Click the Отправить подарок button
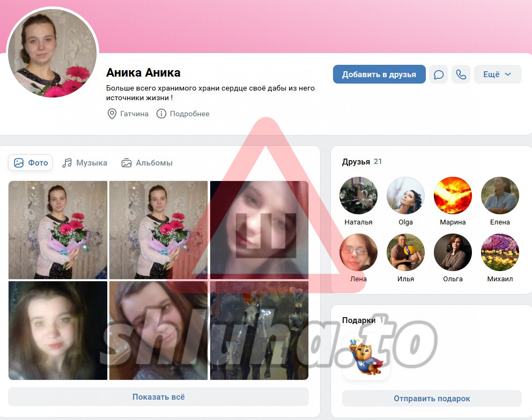The height and width of the screenshot is (420, 532). 431,399
